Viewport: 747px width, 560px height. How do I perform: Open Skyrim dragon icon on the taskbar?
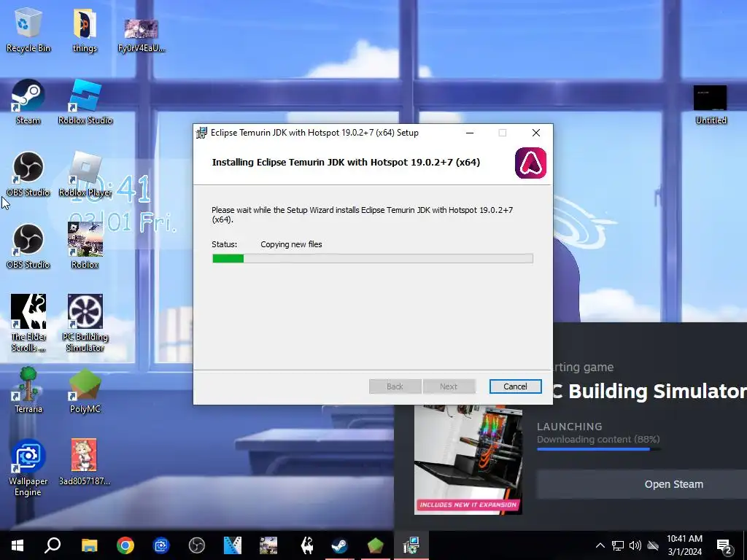(308, 545)
